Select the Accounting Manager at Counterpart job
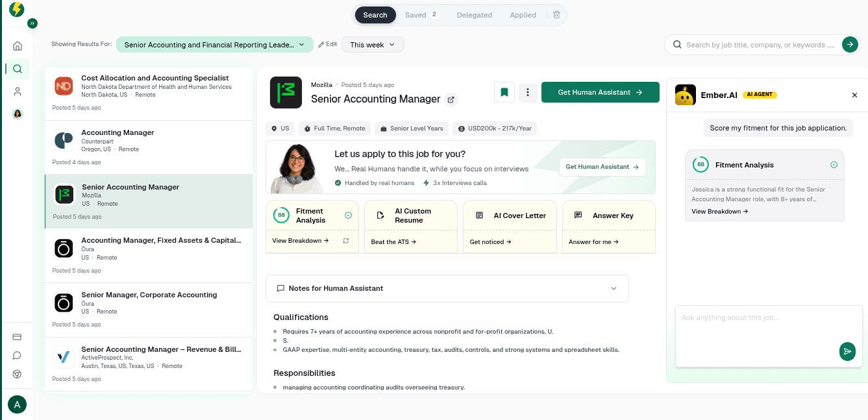This screenshot has height=420, width=868. 149,147
